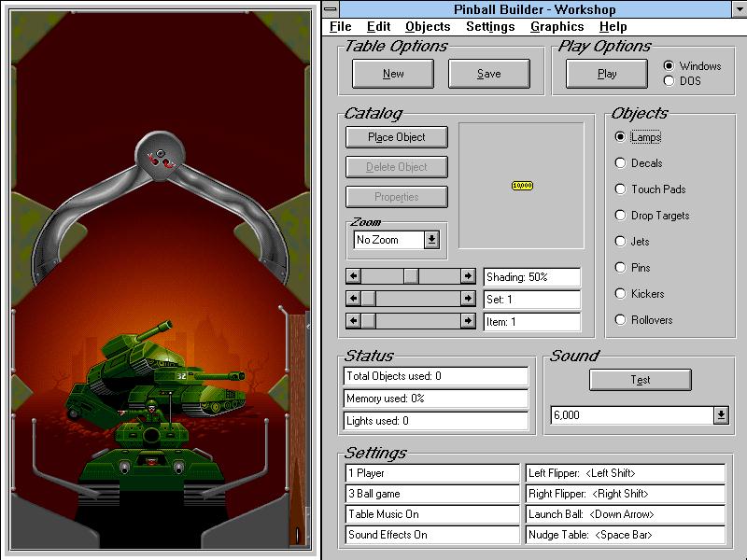Click the Play button
Image resolution: width=747 pixels, height=560 pixels.
[x=607, y=74]
